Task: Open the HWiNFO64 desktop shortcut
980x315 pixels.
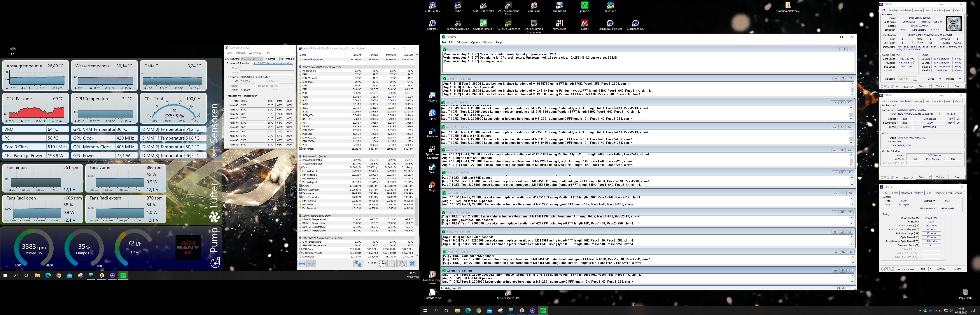Action: 559,7
